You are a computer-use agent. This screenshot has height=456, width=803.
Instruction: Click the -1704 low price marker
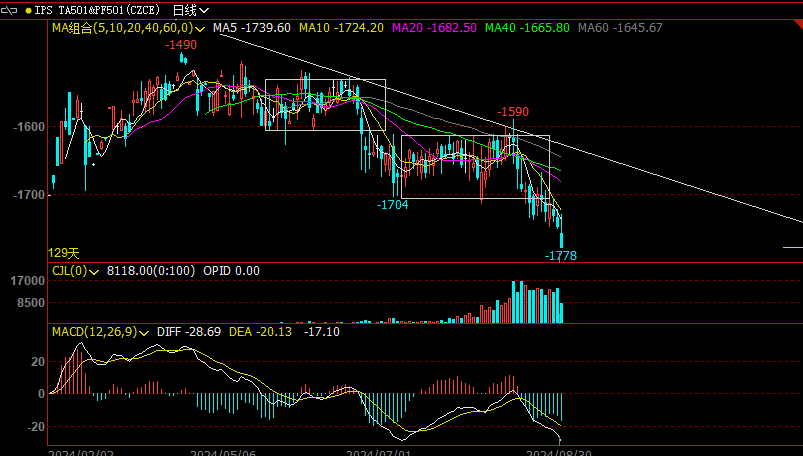pyautogui.click(x=392, y=205)
